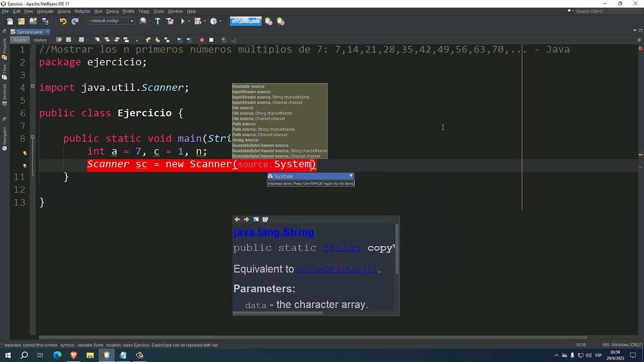
Task: Click the memory usage indicator bar
Action: click(x=246, y=21)
